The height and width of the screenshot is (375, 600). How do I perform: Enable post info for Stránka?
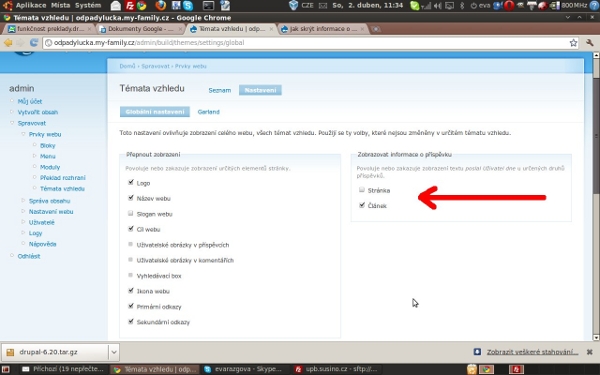tap(362, 190)
